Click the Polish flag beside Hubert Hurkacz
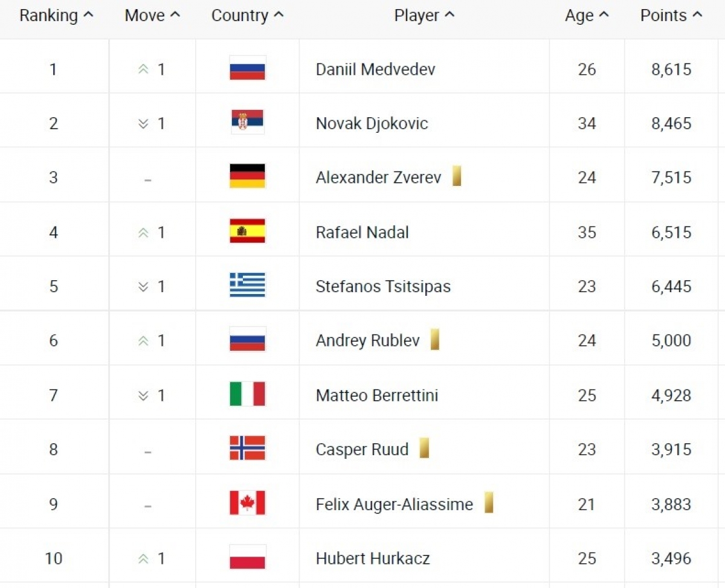Image resolution: width=725 pixels, height=588 pixels. click(x=247, y=557)
